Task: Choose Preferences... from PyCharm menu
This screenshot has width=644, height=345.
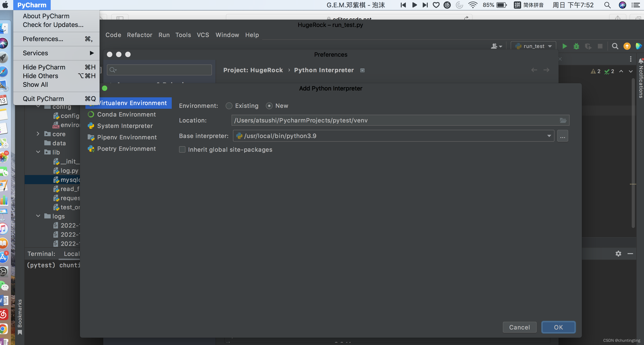Action: point(43,39)
